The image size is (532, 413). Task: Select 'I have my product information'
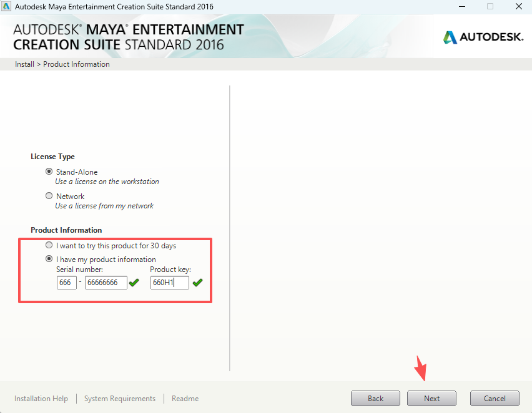tap(49, 259)
